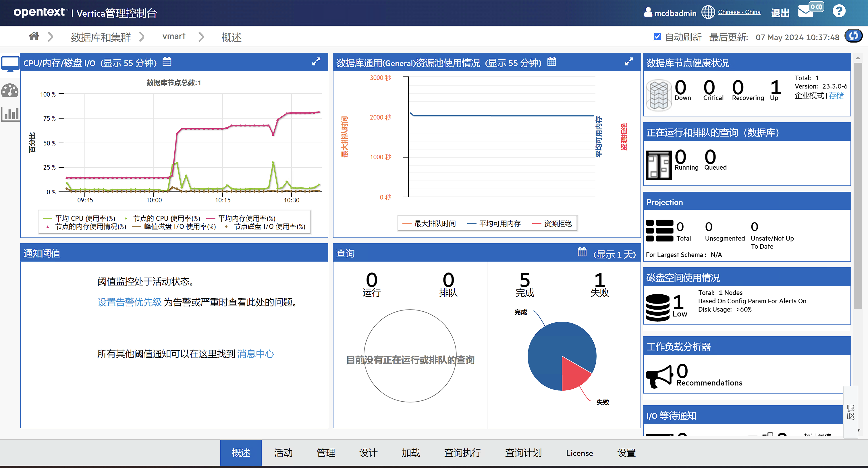
Task: Switch to the 查询计划 tab
Action: [523, 452]
